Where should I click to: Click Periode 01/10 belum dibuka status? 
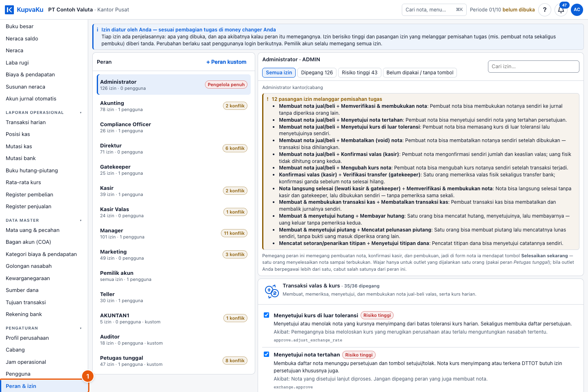tap(502, 10)
